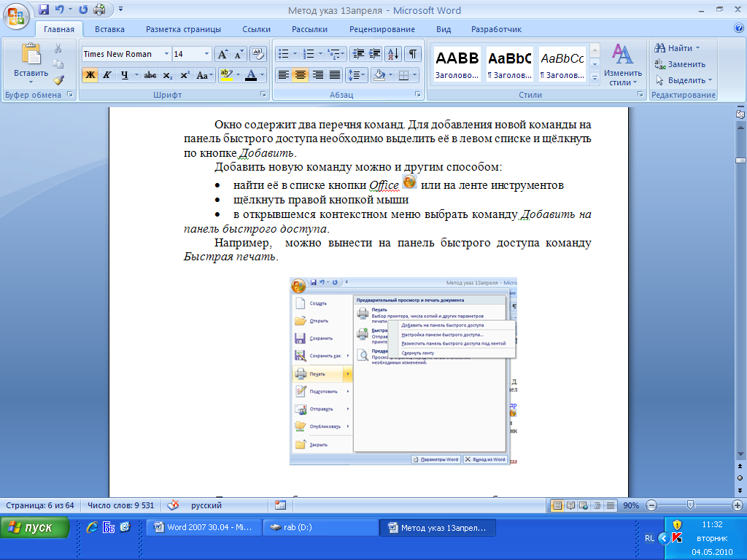Open font size dropdown showing 14
Viewport: 747px width, 560px height.
click(x=206, y=54)
